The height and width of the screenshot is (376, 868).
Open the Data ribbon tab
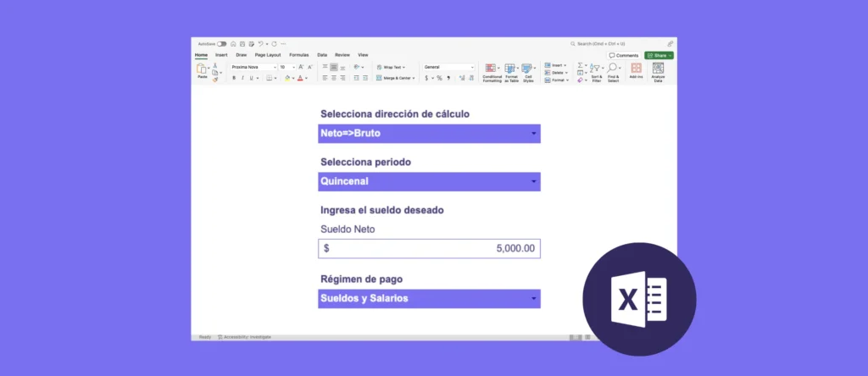[x=322, y=55]
